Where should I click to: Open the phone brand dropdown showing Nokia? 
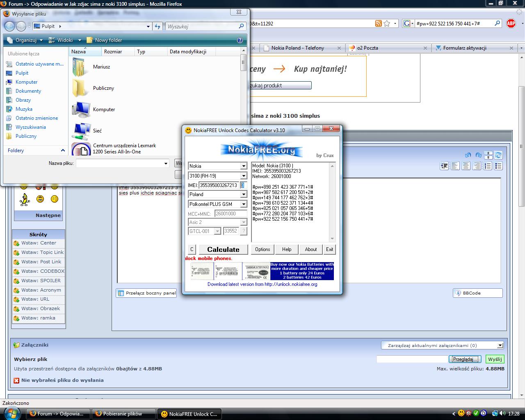(x=244, y=166)
